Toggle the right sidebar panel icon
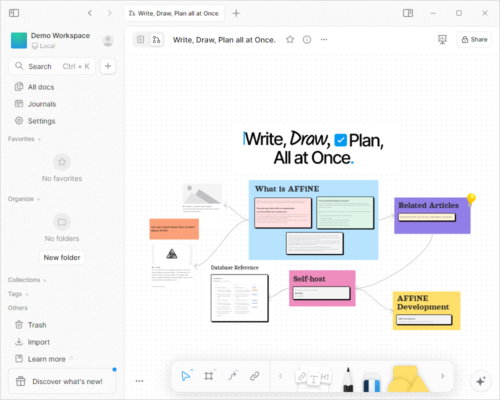Screen dimensions: 500x400 coord(408,13)
